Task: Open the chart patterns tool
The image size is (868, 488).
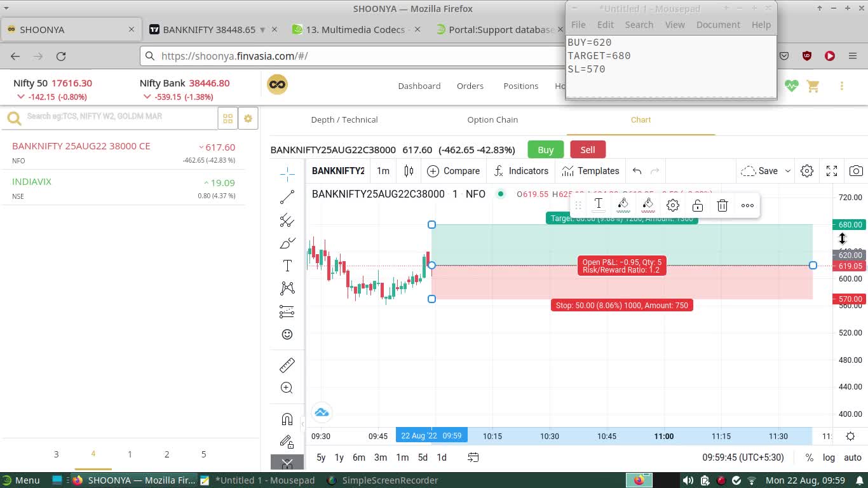Action: 287,288
